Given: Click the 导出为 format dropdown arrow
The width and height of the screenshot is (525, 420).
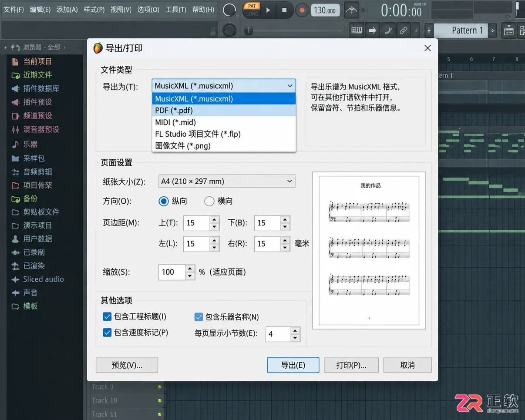Looking at the screenshot, I should [290, 86].
